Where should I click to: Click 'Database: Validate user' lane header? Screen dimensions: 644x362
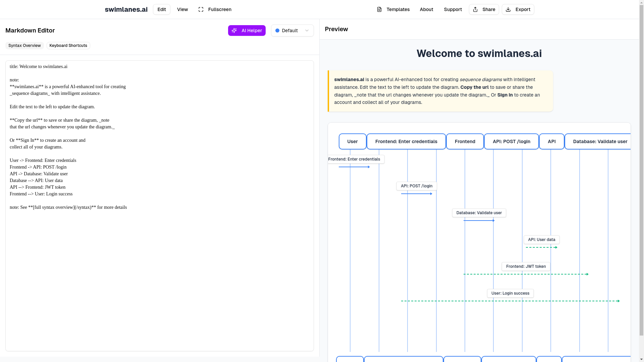(598, 141)
